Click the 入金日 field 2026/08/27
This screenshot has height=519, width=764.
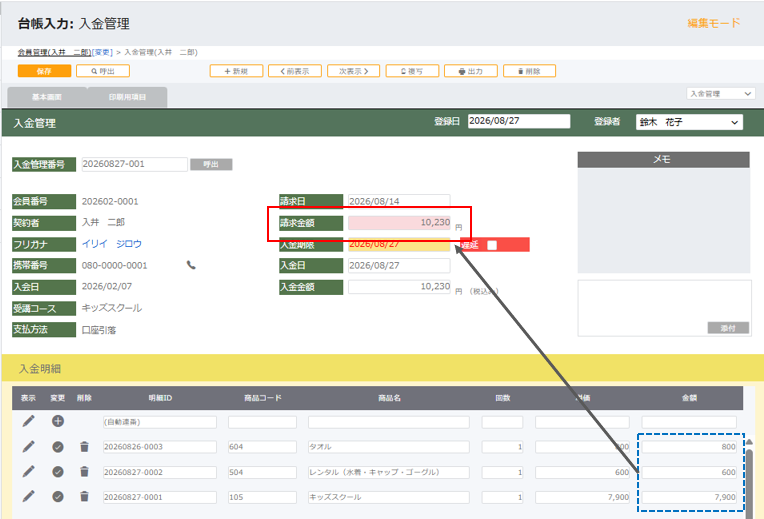point(399,266)
